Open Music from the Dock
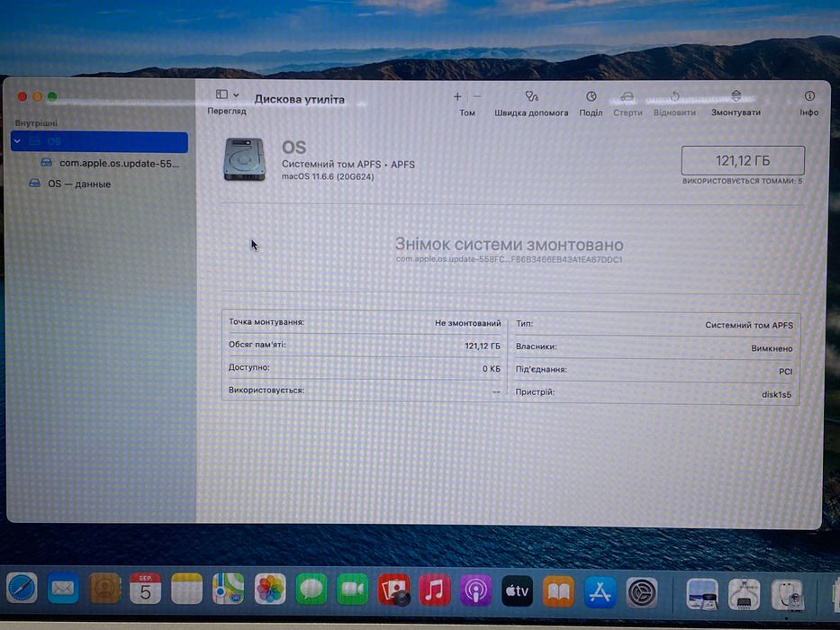The width and height of the screenshot is (840, 630). pos(435,589)
